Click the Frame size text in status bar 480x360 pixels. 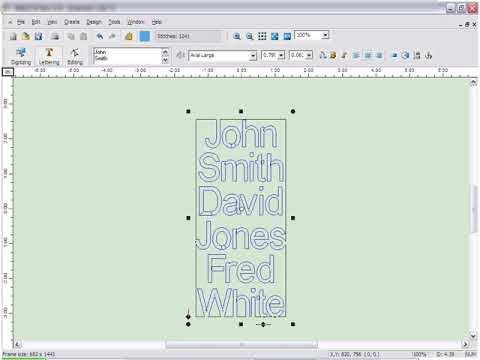29,354
